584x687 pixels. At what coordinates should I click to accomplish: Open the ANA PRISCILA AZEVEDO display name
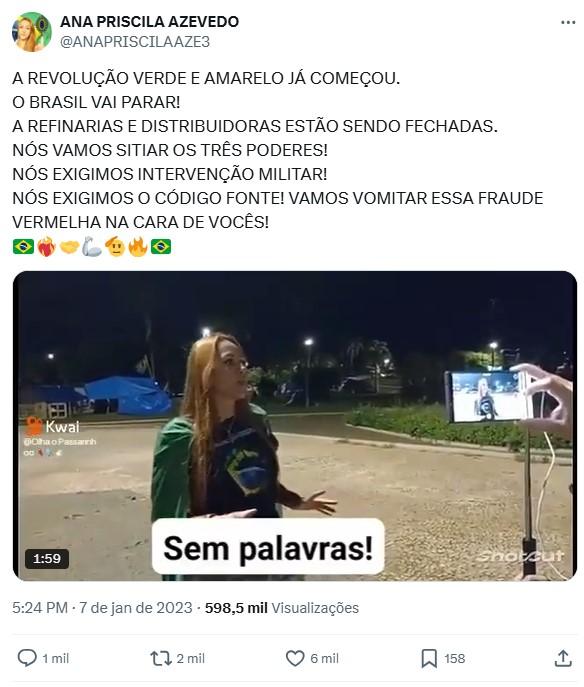pos(149,21)
